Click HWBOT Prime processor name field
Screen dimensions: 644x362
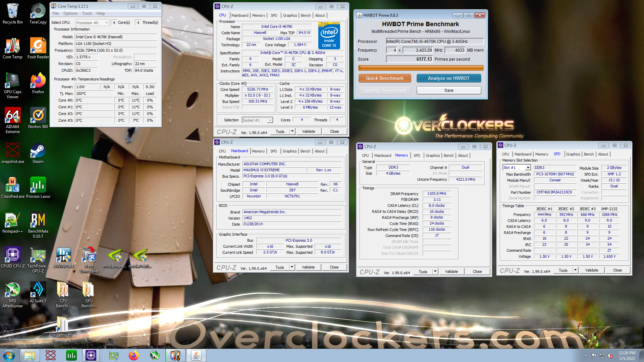tap(435, 42)
